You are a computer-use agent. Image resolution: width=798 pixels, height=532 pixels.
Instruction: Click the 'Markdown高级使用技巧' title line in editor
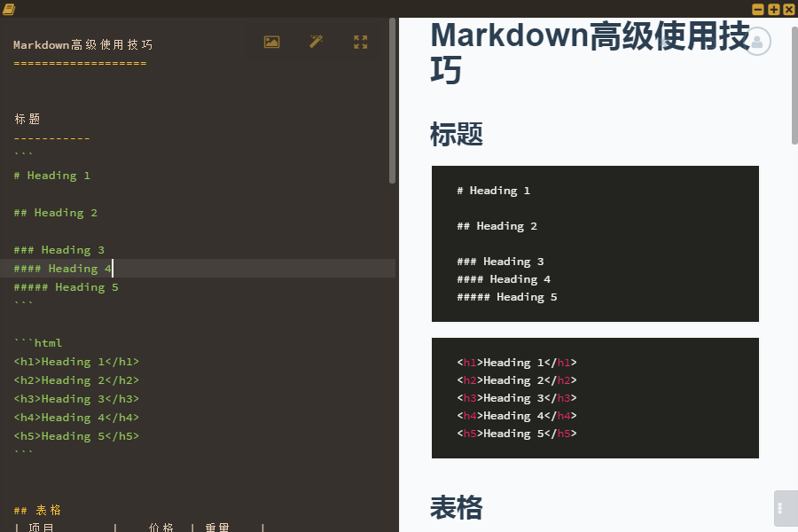(x=83, y=45)
